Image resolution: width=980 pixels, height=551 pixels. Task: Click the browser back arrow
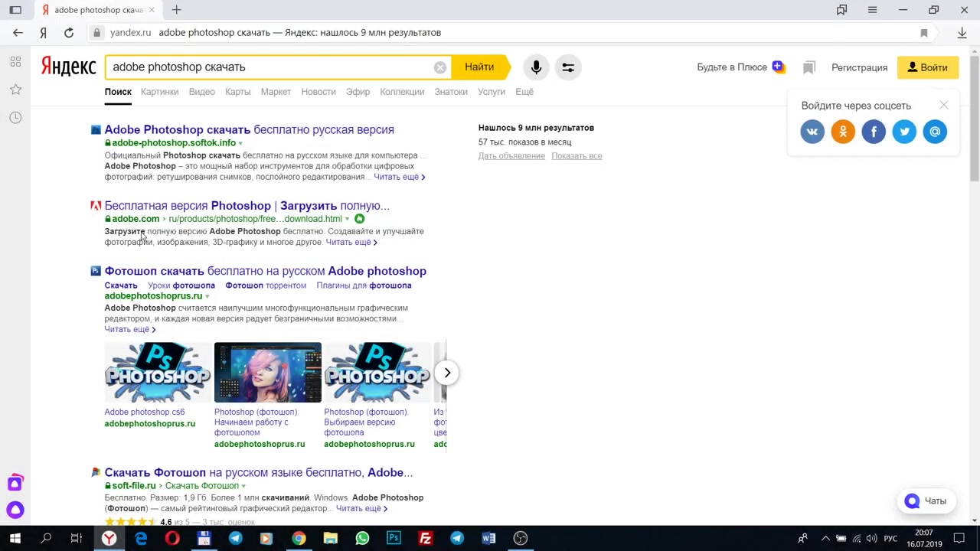(x=18, y=32)
